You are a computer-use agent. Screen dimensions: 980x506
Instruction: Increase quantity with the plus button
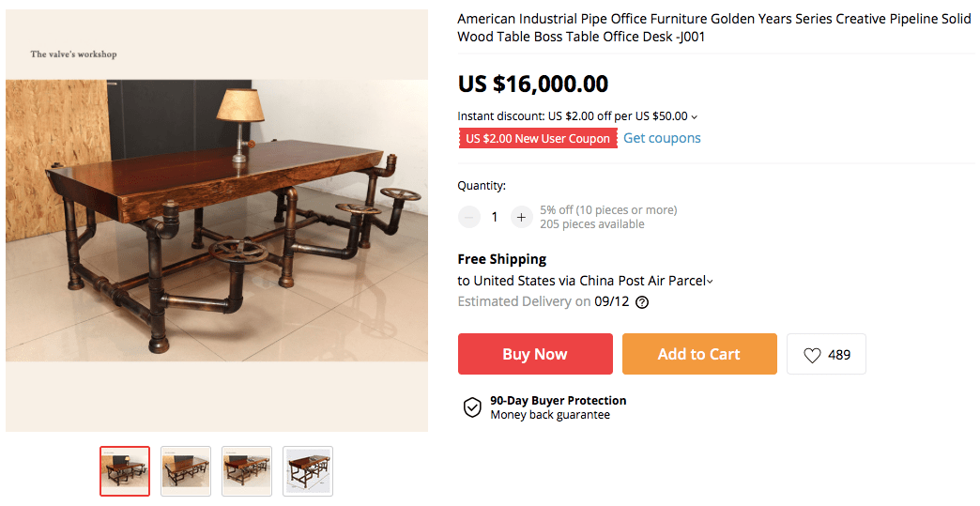click(x=521, y=217)
